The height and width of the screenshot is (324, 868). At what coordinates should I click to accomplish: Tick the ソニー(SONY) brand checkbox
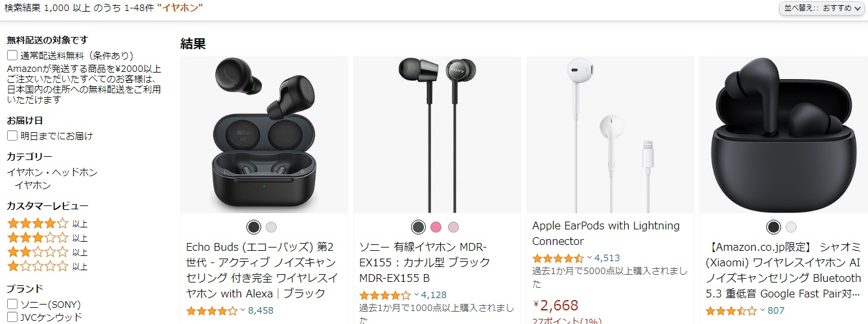point(12,304)
